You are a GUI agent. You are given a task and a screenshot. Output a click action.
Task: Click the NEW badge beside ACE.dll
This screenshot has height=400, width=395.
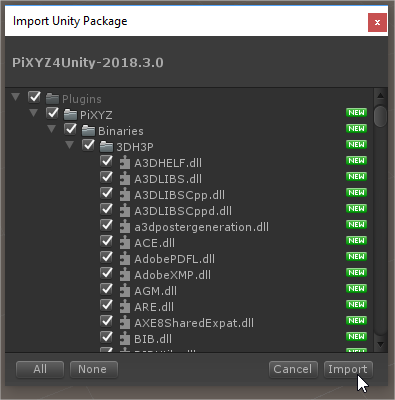pos(356,241)
